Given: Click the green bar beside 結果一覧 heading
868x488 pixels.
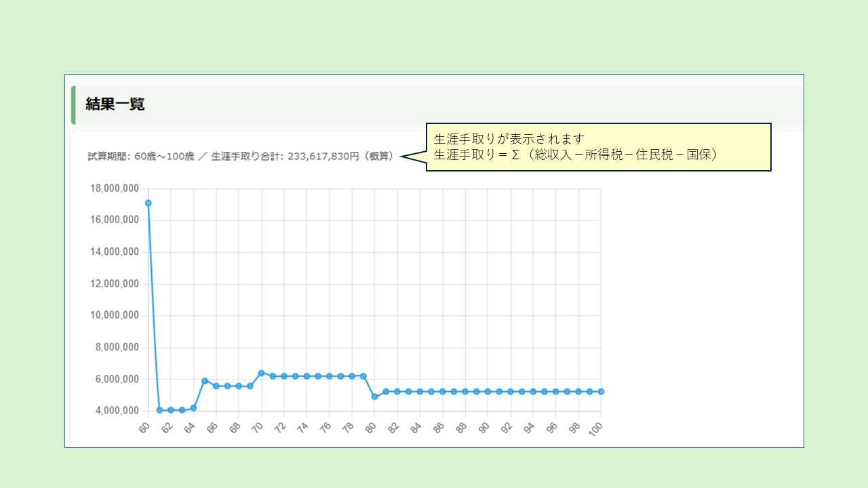Looking at the screenshot, I should 73,105.
